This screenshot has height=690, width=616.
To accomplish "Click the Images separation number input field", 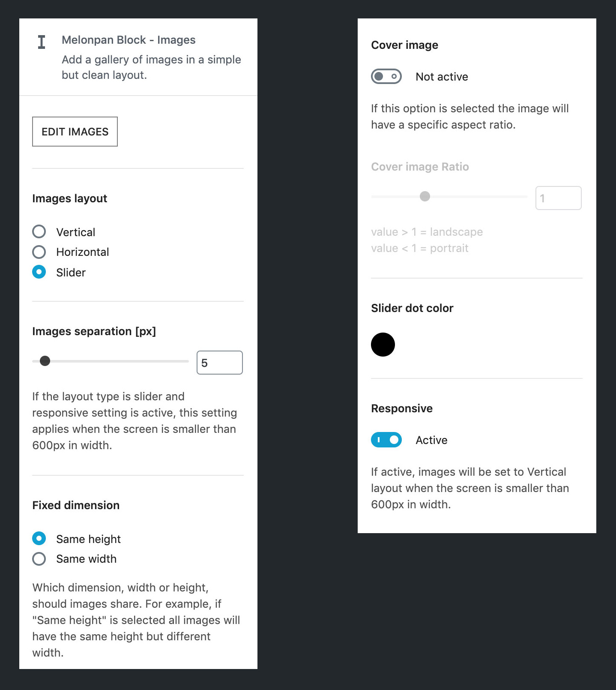I will tap(219, 363).
